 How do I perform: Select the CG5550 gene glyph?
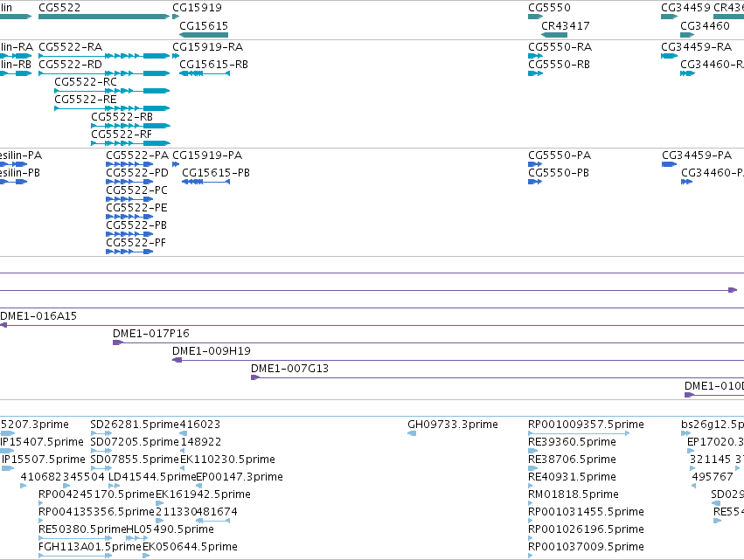tap(536, 17)
